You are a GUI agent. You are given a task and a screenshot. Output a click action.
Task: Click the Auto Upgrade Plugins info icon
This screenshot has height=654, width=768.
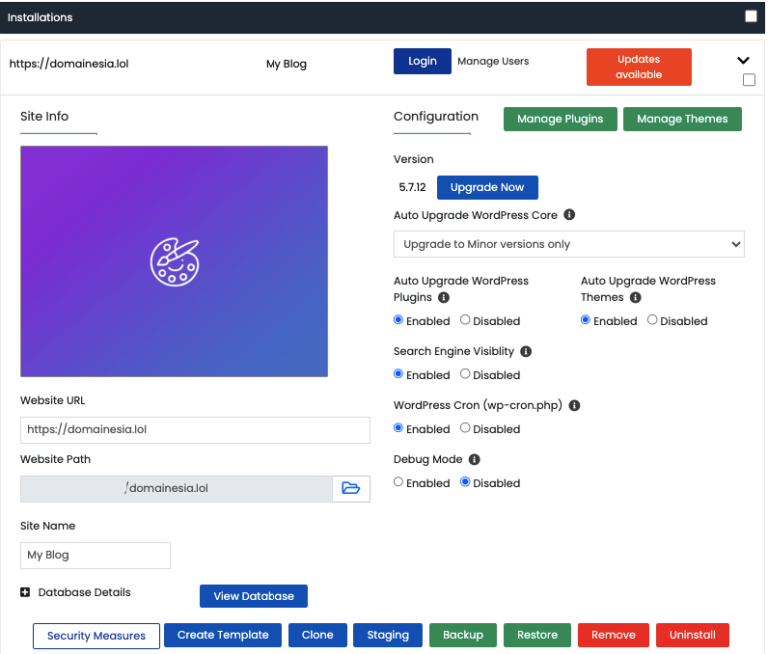point(444,297)
